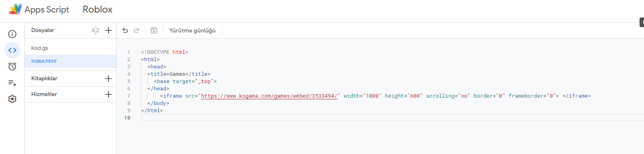
Task: Click line number 7 in gutter
Action: (x=129, y=96)
